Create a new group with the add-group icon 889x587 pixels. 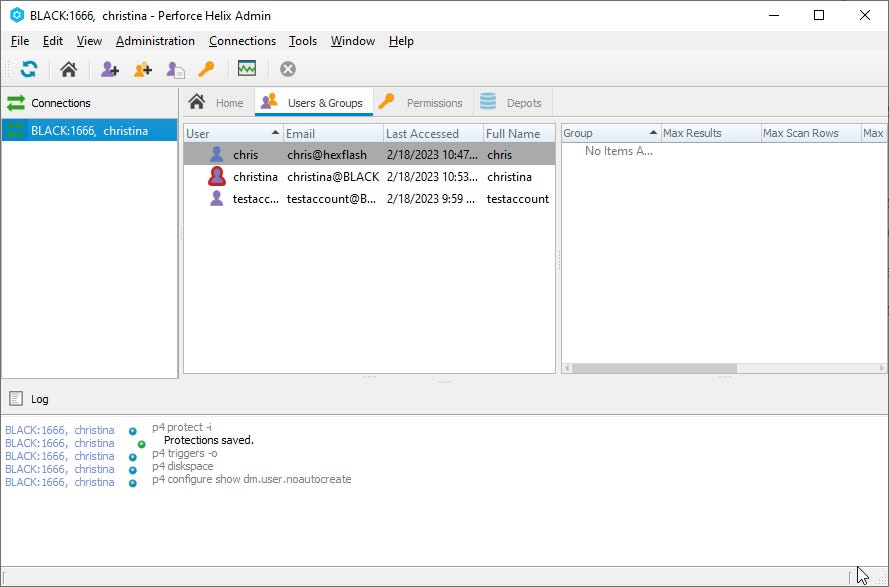141,69
